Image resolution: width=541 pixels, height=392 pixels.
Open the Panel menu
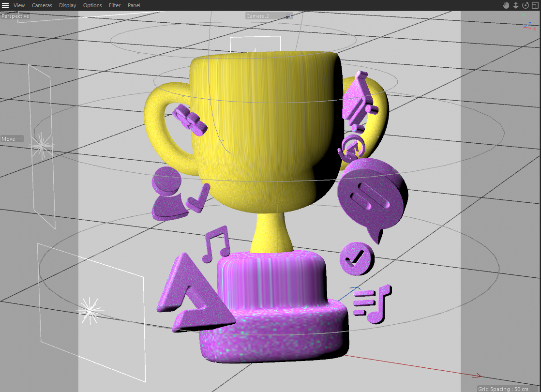[x=134, y=5]
